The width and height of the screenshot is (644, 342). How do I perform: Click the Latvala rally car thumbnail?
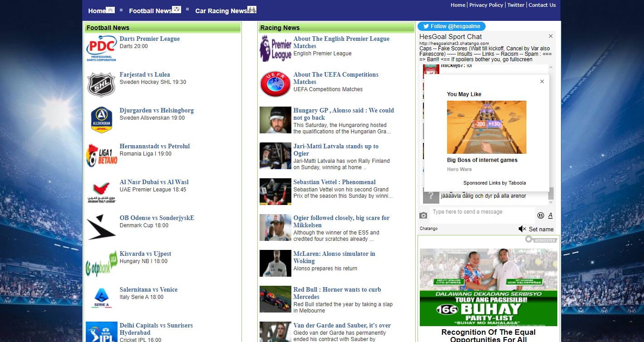(275, 156)
